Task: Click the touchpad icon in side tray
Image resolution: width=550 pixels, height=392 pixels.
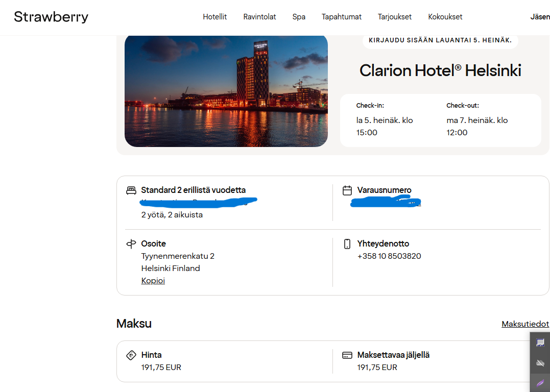Action: click(x=540, y=342)
